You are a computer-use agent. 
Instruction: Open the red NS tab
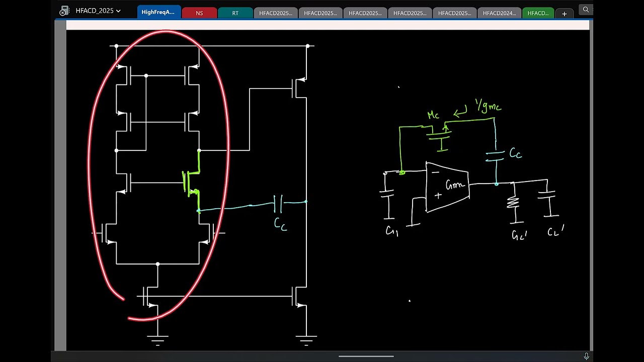[199, 13]
